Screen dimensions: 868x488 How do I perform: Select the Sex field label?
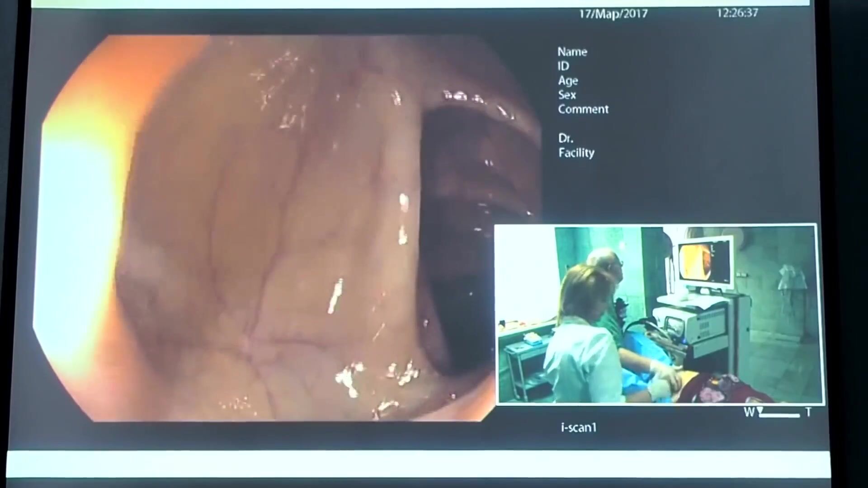567,95
